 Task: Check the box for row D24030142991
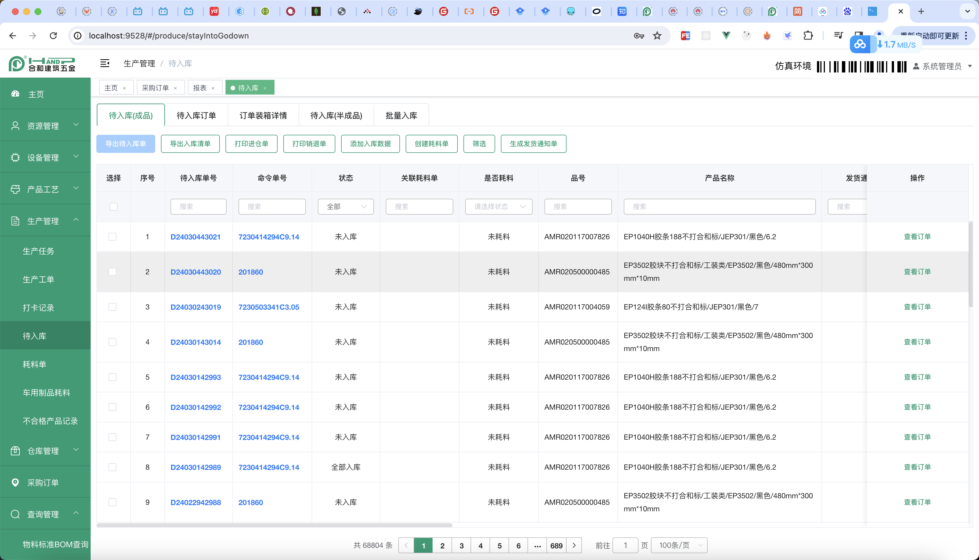pos(112,437)
